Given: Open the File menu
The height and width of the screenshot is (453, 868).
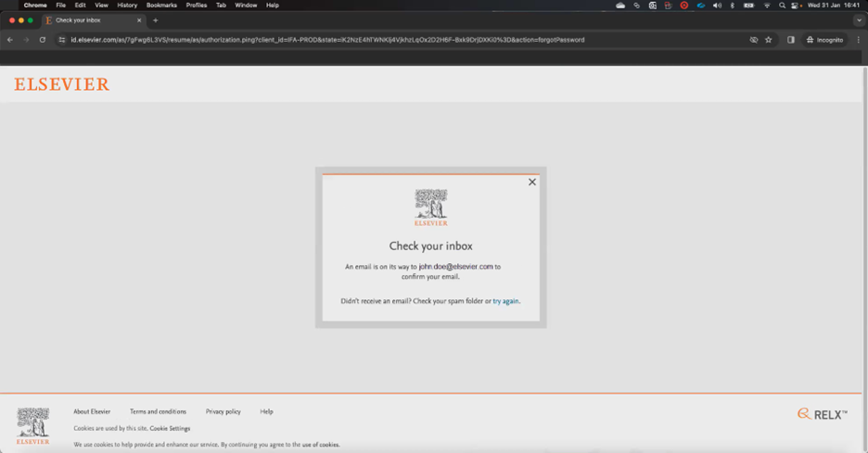Looking at the screenshot, I should coord(61,5).
